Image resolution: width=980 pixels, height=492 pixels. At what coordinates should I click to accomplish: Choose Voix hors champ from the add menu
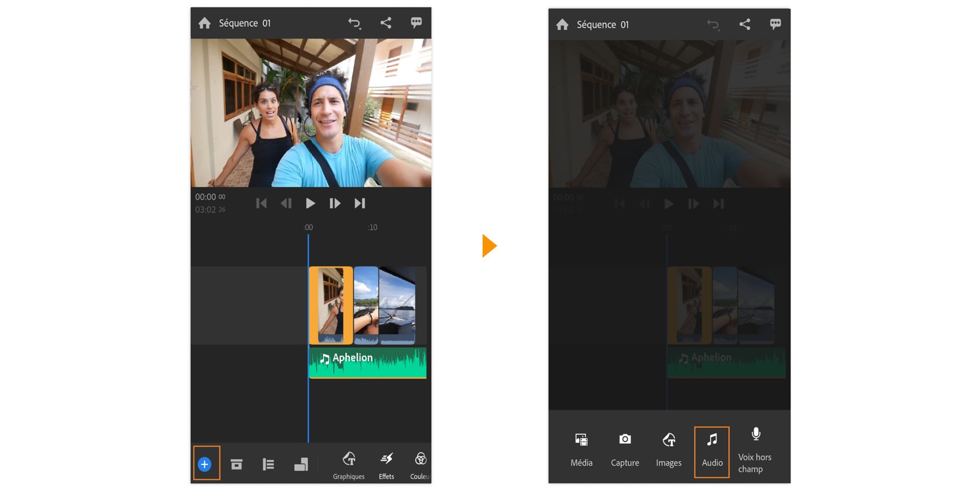click(755, 451)
